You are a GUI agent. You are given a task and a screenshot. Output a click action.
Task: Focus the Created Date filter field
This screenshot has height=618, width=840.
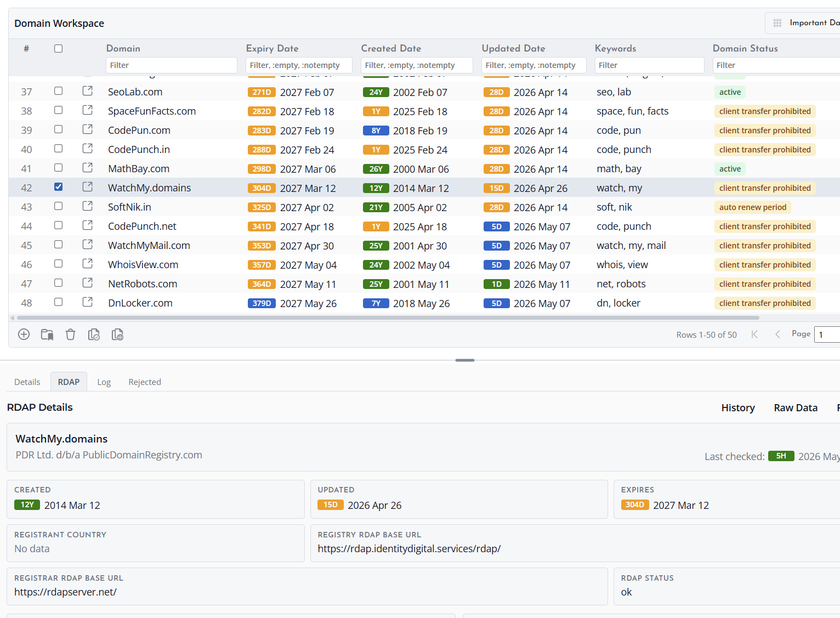(x=417, y=65)
